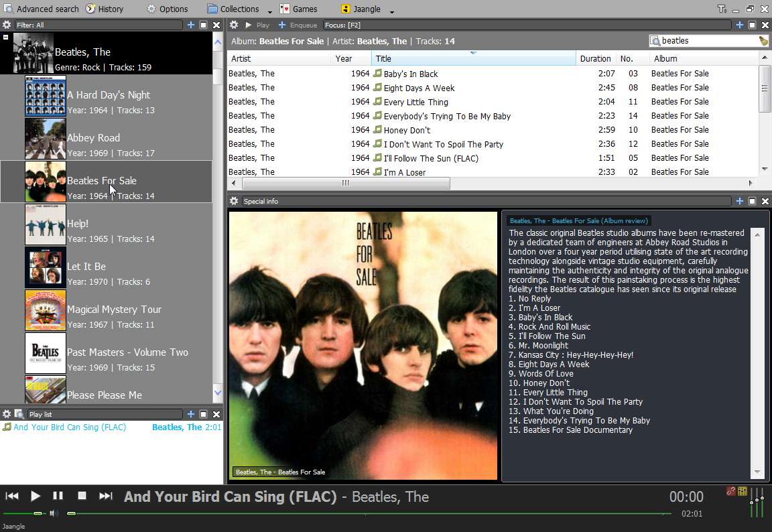
Task: Open the Games menu
Action: coord(299,9)
